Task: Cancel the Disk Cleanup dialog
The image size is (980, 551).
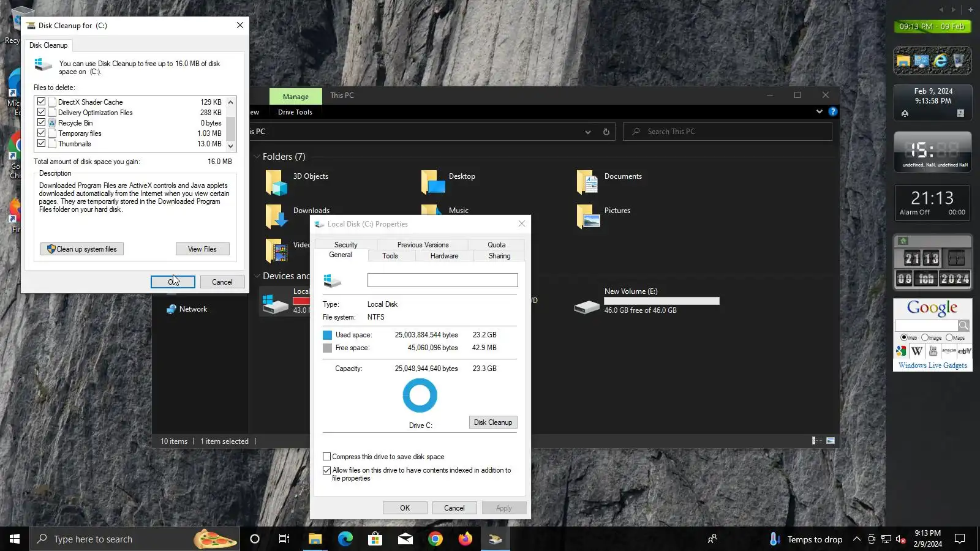Action: coord(222,282)
